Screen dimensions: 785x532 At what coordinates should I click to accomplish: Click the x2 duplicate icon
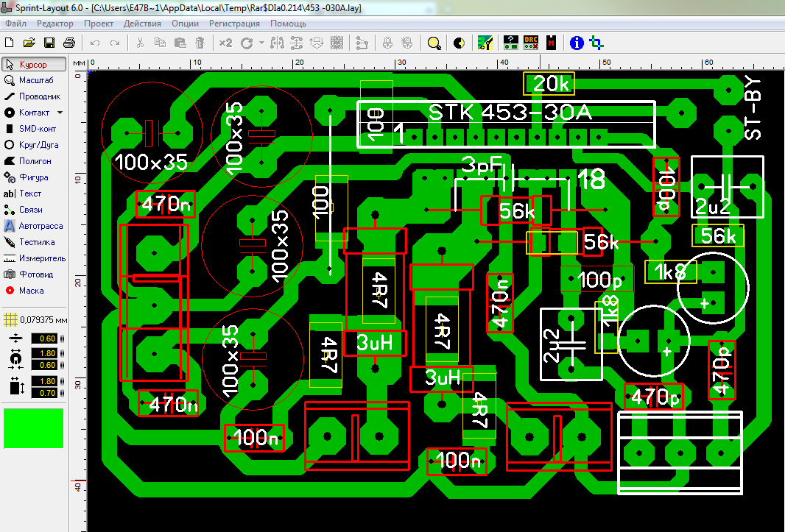pos(225,43)
